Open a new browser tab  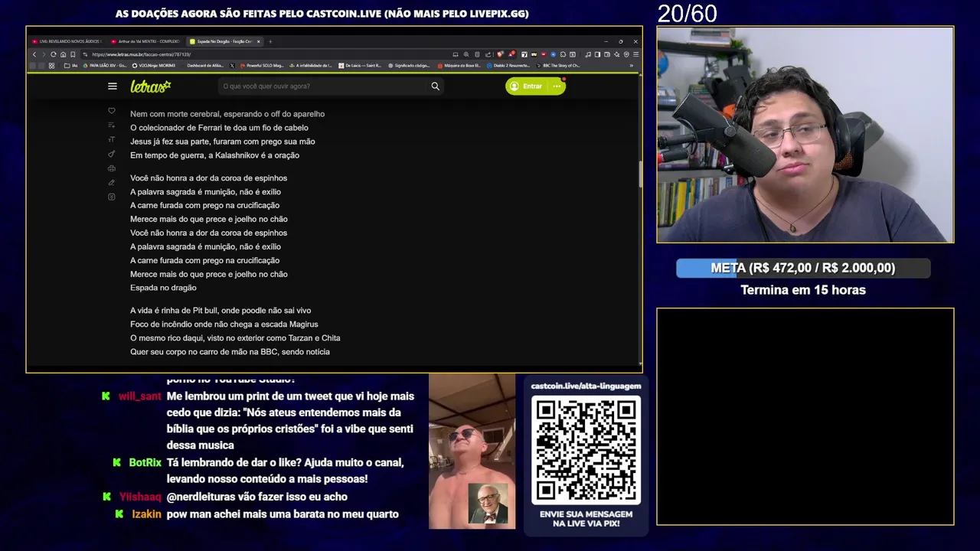(x=270, y=41)
